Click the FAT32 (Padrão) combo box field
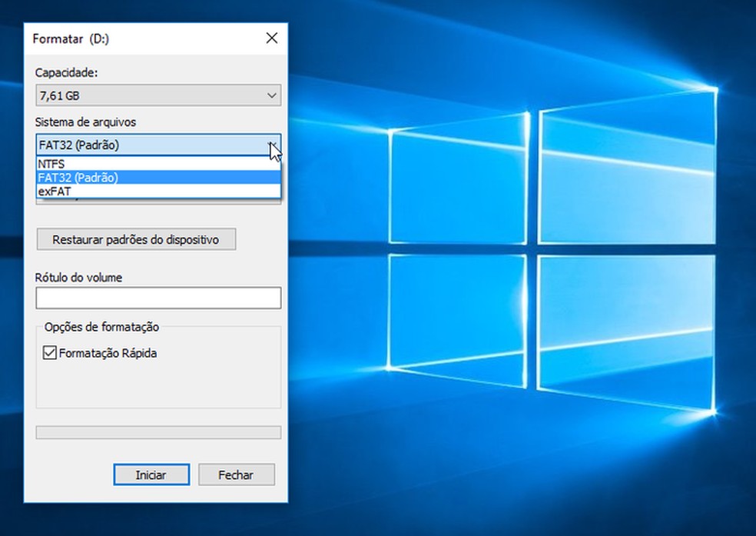756x536 pixels. [x=146, y=145]
